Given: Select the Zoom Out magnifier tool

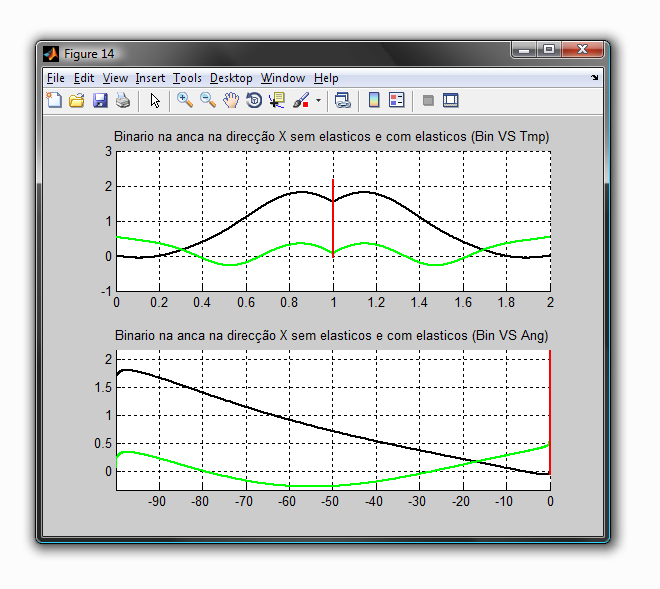Looking at the screenshot, I should [x=208, y=100].
